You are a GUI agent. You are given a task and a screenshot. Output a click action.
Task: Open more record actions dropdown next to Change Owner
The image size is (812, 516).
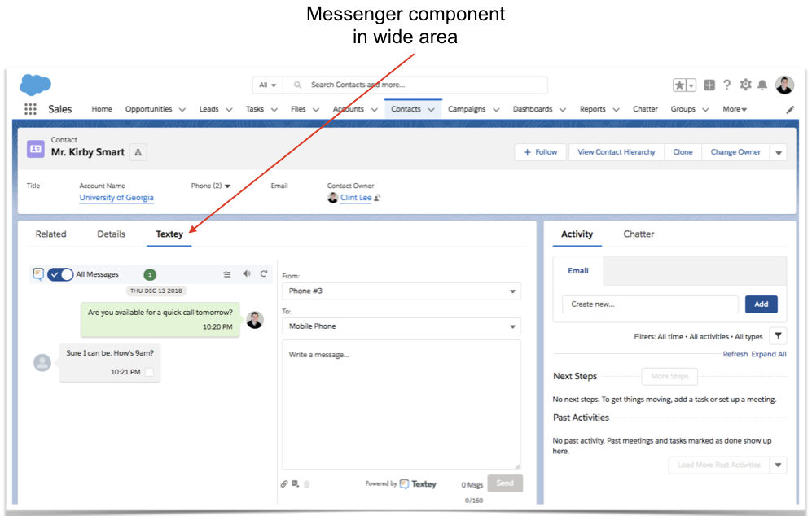click(779, 153)
